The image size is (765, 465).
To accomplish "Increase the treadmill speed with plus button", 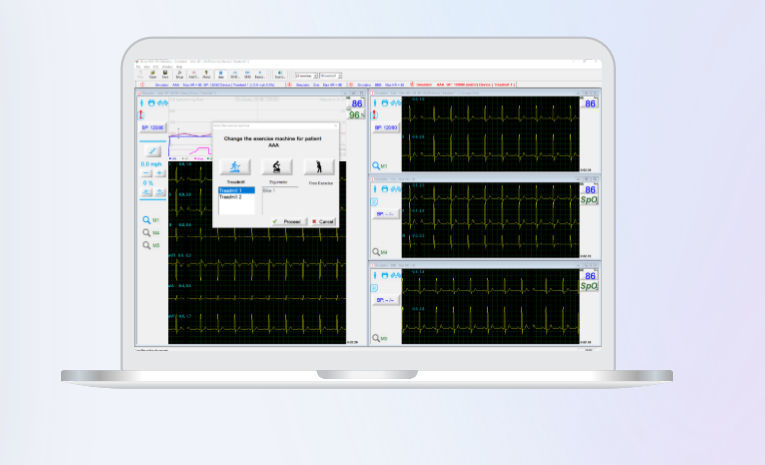I will (159, 174).
